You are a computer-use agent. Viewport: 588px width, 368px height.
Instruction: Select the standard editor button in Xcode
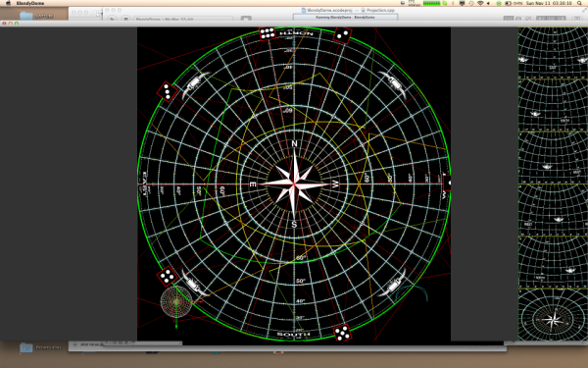coord(509,19)
